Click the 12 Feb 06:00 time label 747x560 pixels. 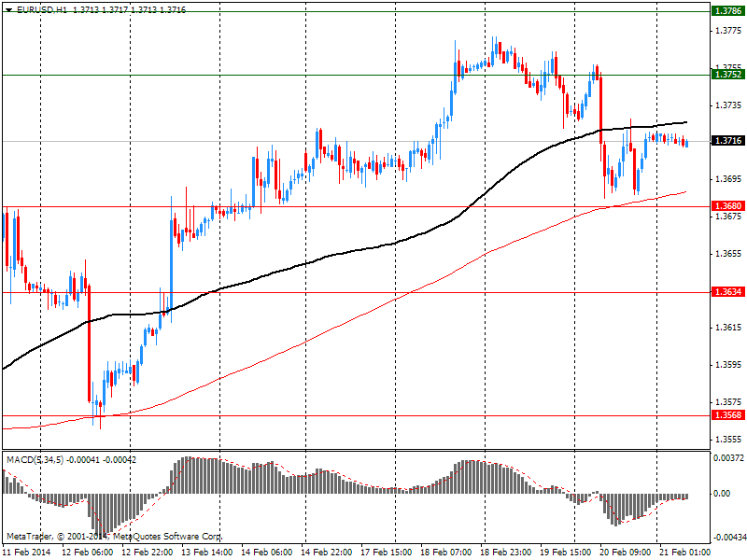[x=88, y=552]
